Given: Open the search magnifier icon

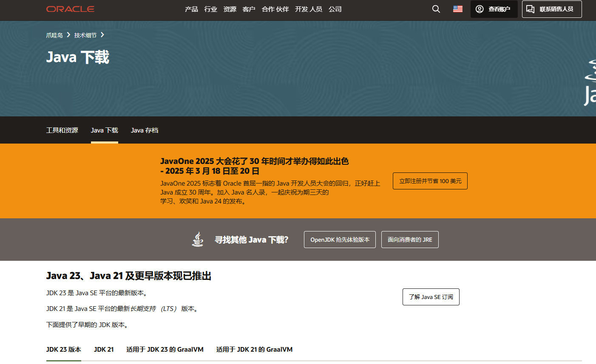Looking at the screenshot, I should [436, 9].
